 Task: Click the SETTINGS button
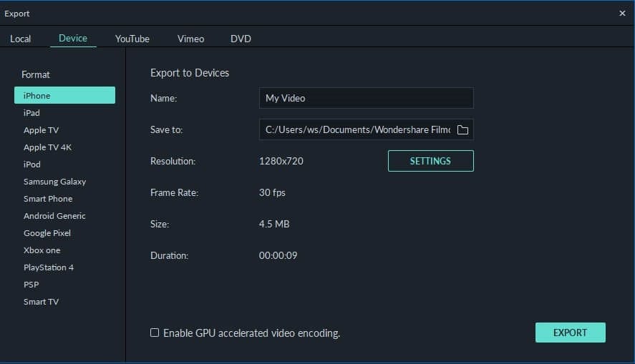(x=430, y=161)
